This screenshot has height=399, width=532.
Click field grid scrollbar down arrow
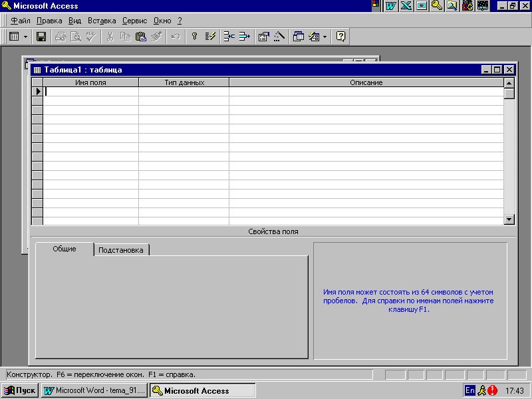point(509,219)
